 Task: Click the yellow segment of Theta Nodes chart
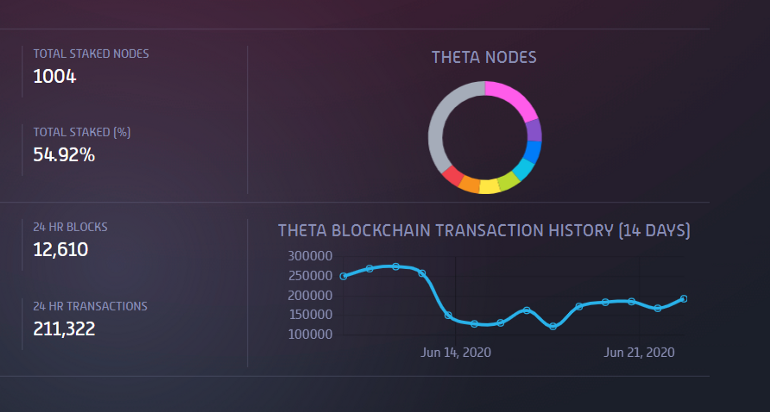[489, 186]
